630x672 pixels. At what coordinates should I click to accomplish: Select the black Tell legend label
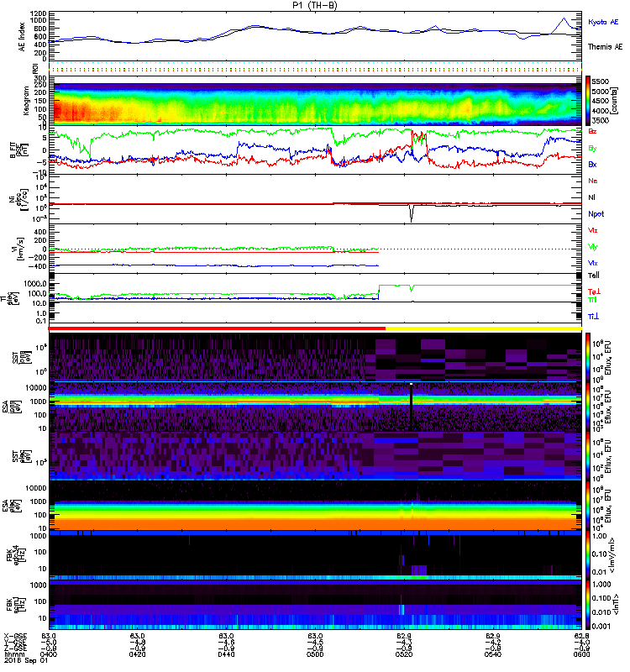click(x=594, y=276)
